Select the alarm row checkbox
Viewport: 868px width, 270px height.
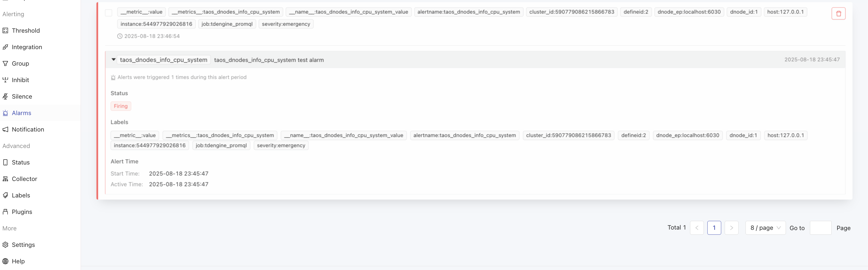[109, 13]
